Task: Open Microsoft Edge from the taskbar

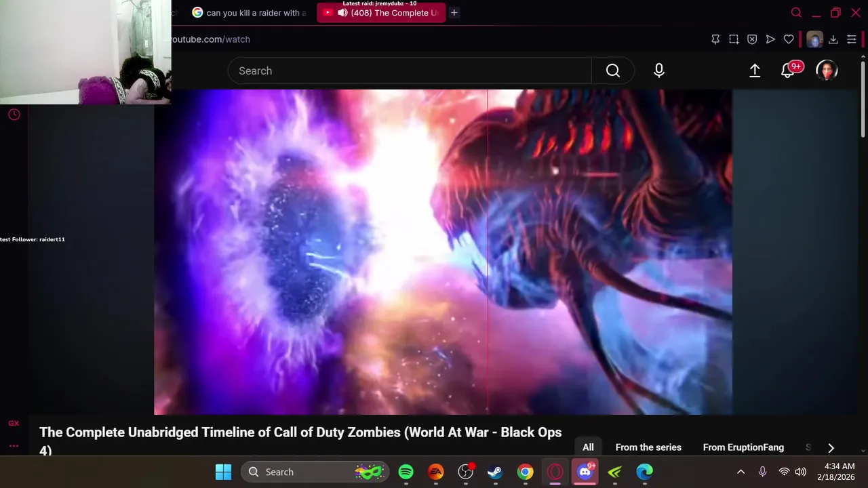Action: pos(645,472)
